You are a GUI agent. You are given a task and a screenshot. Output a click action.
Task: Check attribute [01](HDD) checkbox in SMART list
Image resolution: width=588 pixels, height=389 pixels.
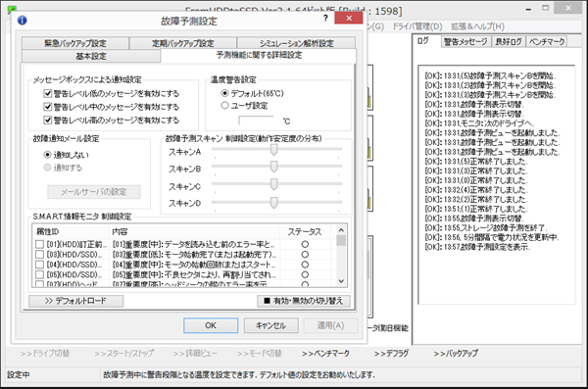pyautogui.click(x=39, y=244)
